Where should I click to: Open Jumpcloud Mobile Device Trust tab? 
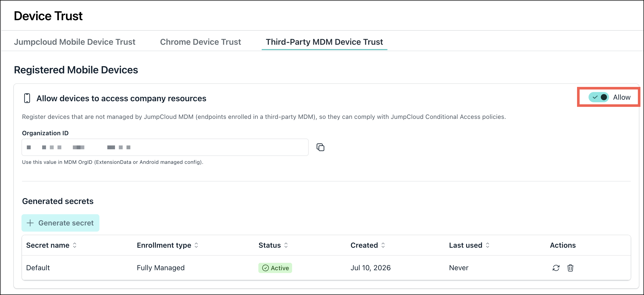(x=75, y=42)
